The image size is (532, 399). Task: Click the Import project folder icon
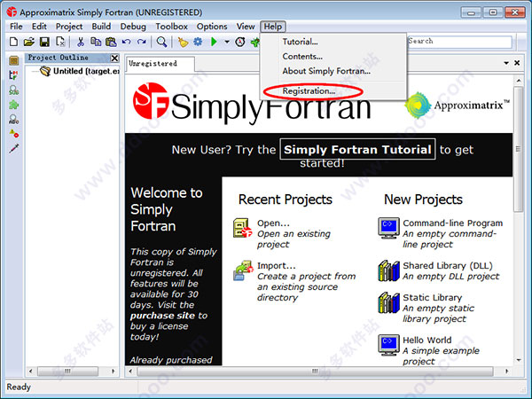click(243, 270)
